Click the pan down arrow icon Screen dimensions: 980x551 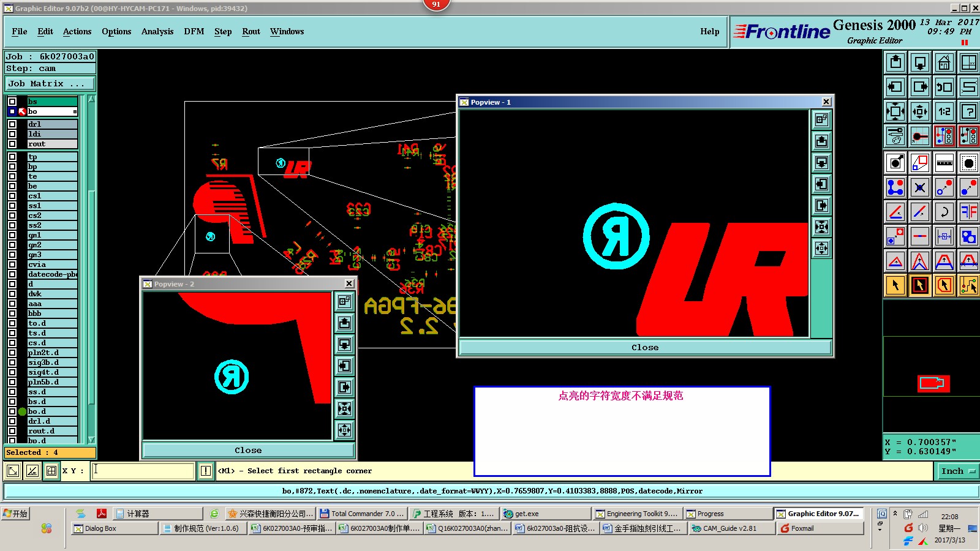[920, 62]
